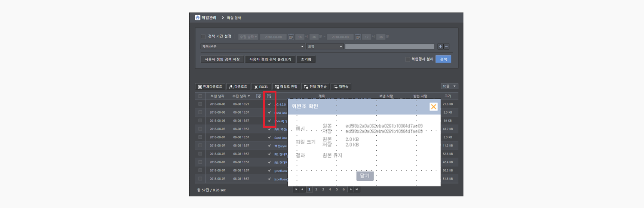Select the checkbox of the 11.2 KB row
The width and height of the screenshot is (644, 208).
[x=200, y=146]
